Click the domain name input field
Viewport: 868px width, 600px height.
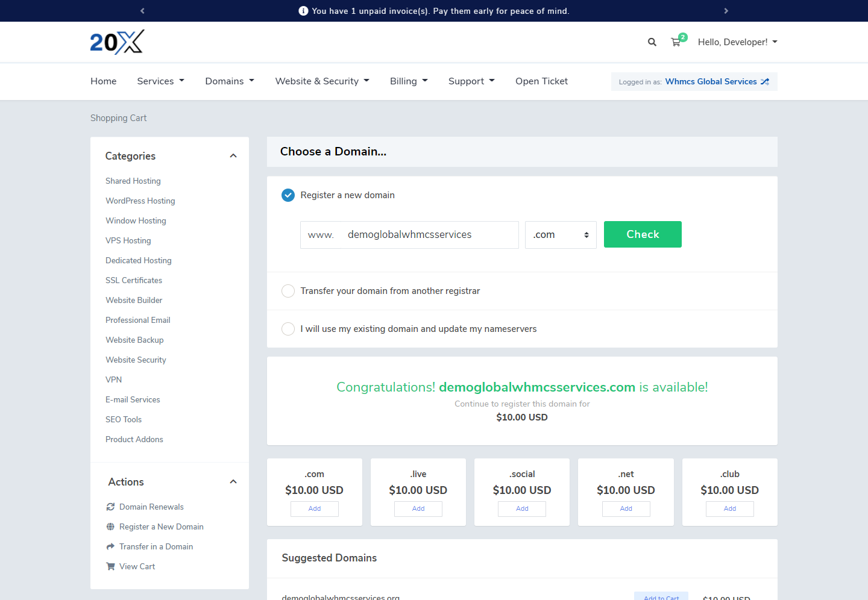[428, 235]
